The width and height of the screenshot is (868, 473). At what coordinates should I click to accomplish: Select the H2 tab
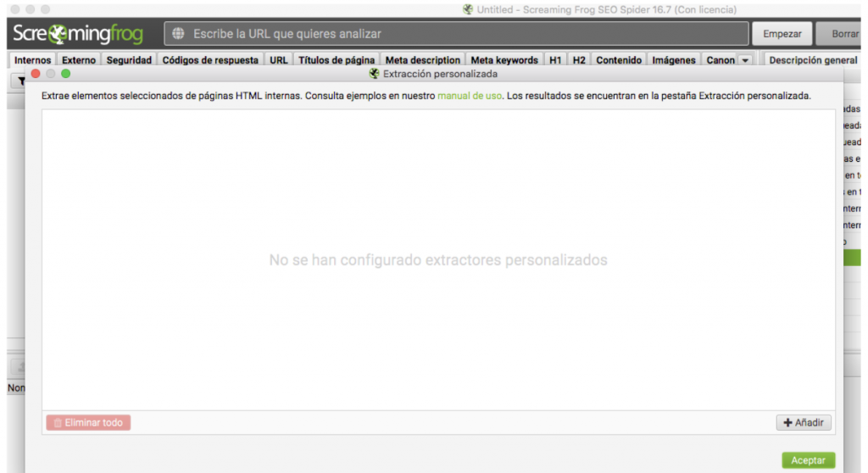point(579,60)
